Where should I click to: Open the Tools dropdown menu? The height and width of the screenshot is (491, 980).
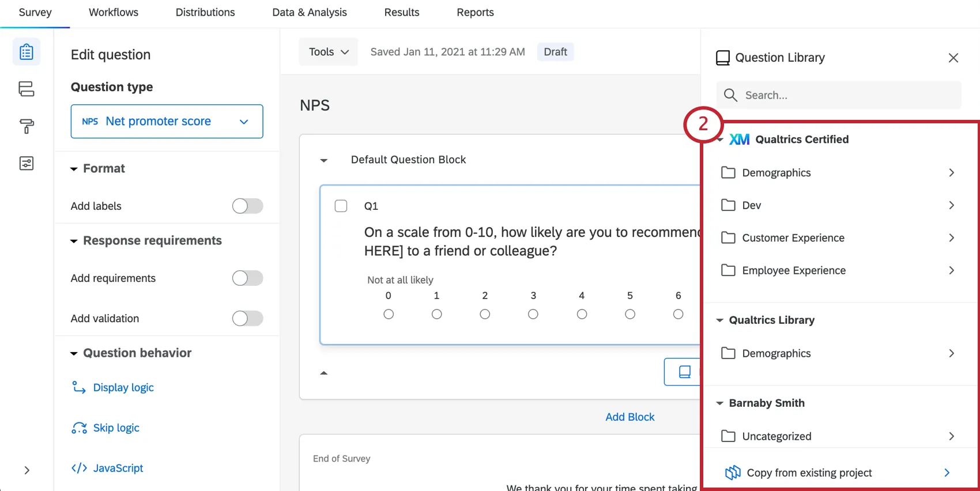click(x=329, y=52)
